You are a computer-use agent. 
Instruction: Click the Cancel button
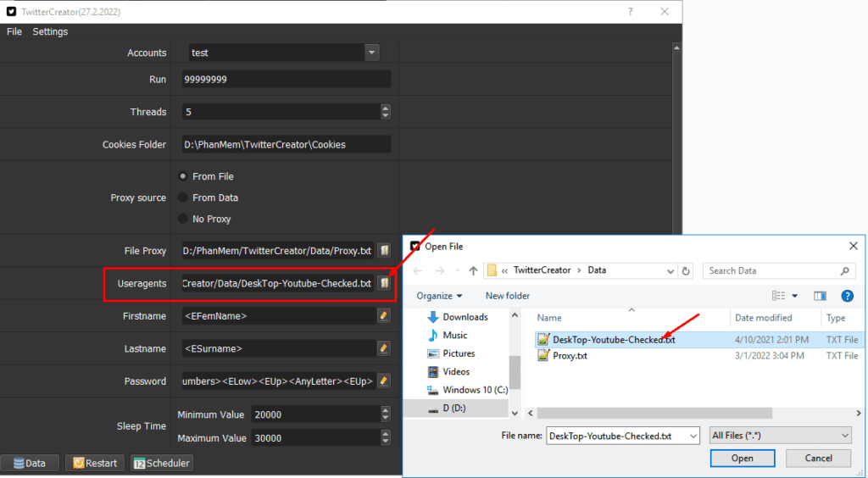tap(818, 458)
